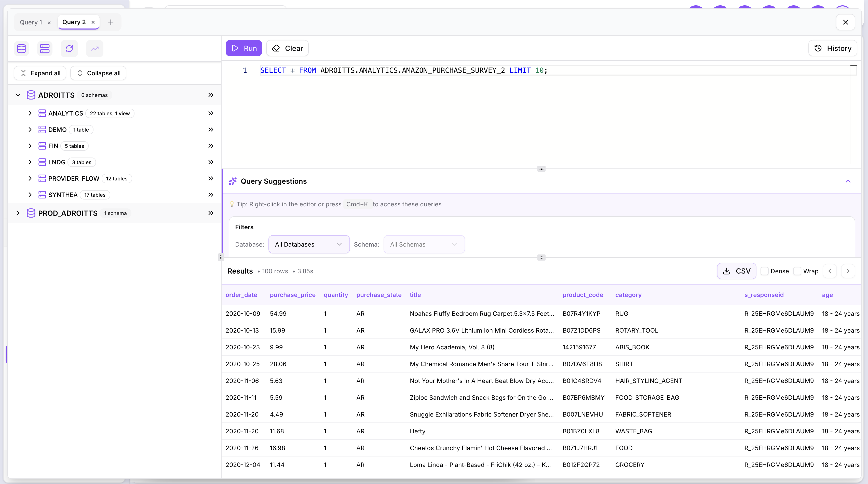Screen dimensions: 868x484
Task: Expand the FIN schema
Action: point(30,146)
